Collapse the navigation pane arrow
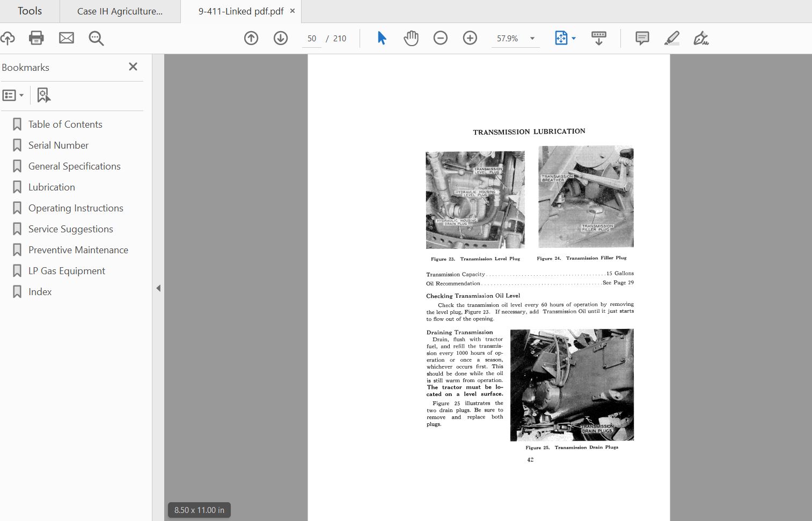This screenshot has height=521, width=812. pyautogui.click(x=158, y=288)
